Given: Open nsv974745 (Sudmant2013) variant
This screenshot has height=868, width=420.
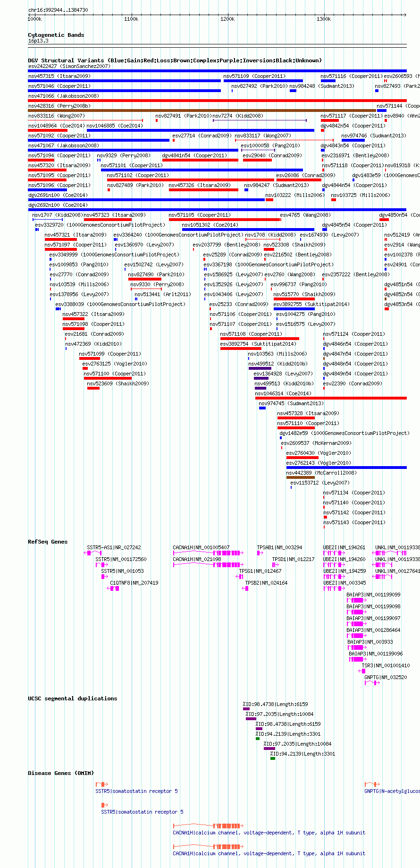Looking at the screenshot, I should (x=291, y=403).
